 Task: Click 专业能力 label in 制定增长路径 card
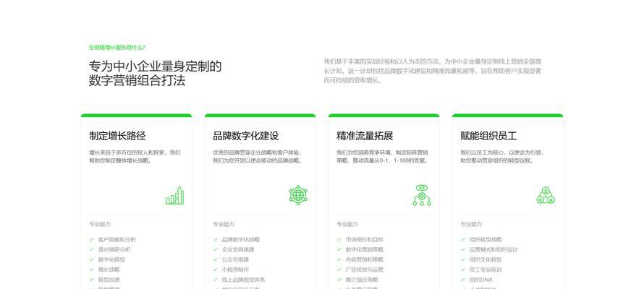pos(99,224)
